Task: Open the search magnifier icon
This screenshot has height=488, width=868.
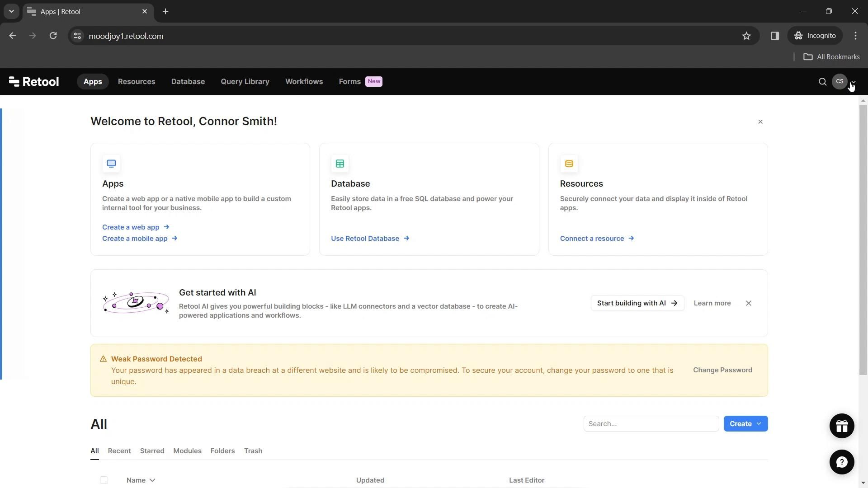Action: [x=822, y=82]
